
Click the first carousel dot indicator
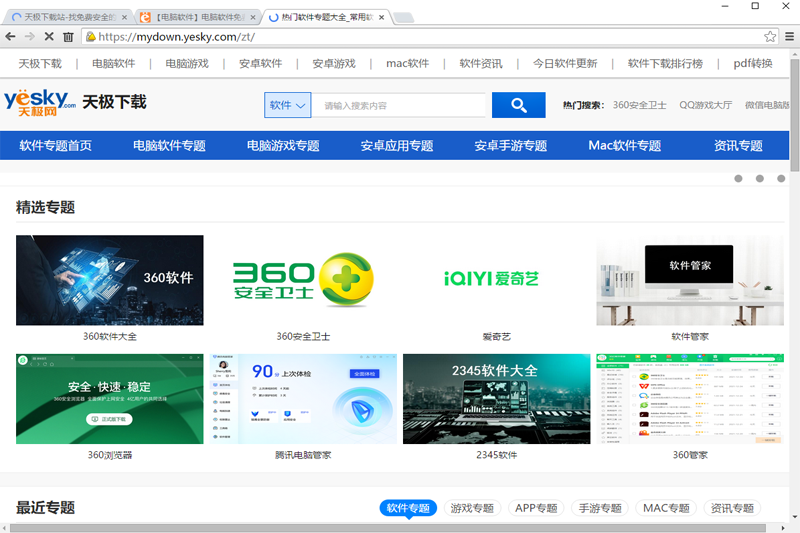(x=738, y=179)
